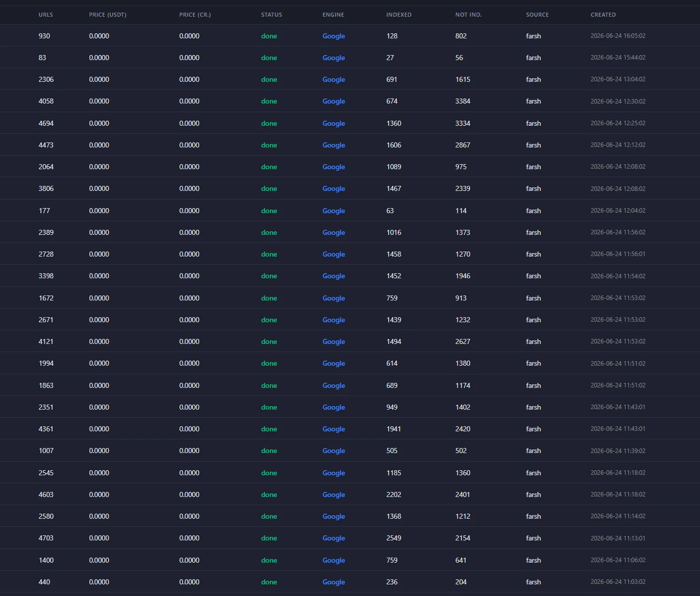
Task: Click the ENGINE column header
Action: [333, 15]
